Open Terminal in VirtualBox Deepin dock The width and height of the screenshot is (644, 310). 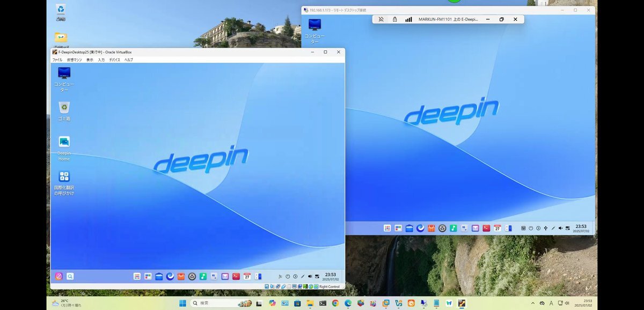pos(236,276)
